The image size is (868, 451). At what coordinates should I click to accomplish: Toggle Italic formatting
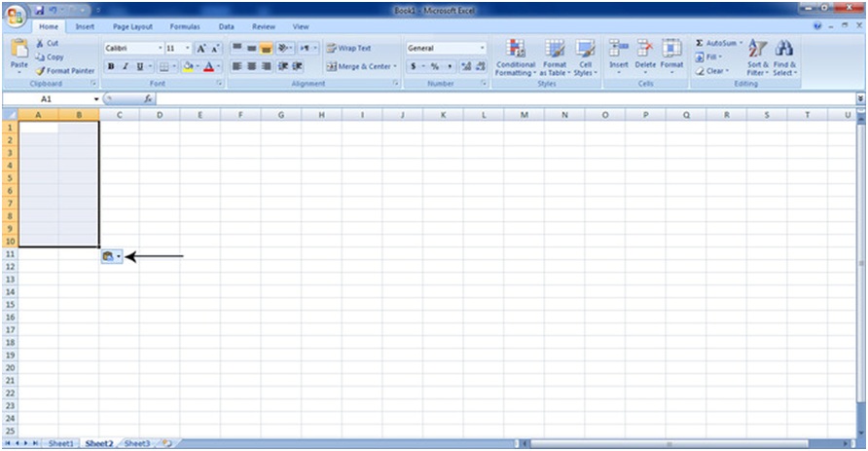(x=125, y=66)
